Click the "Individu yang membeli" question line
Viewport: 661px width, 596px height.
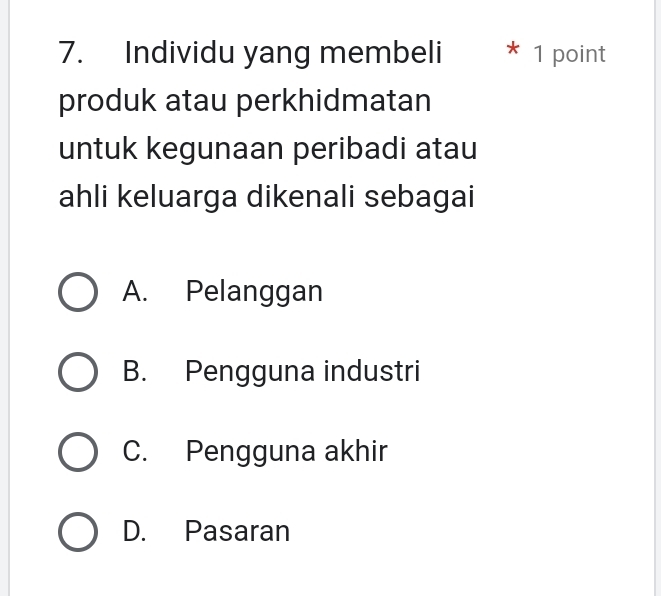pos(283,54)
